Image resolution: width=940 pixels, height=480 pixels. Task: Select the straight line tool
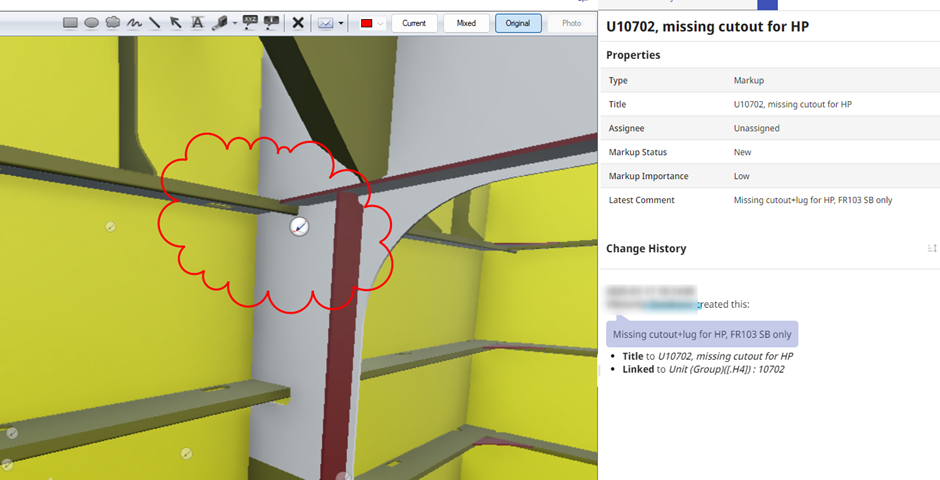pyautogui.click(x=154, y=22)
